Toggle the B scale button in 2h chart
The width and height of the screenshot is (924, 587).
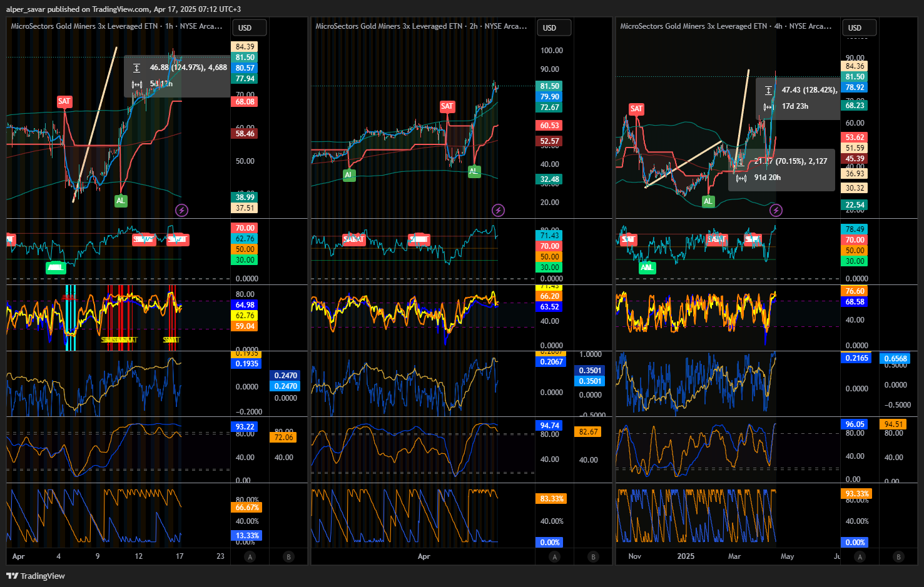[x=593, y=556]
